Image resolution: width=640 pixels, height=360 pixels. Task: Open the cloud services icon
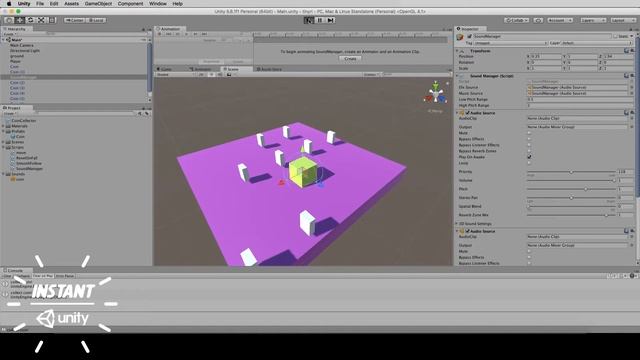coord(538,20)
